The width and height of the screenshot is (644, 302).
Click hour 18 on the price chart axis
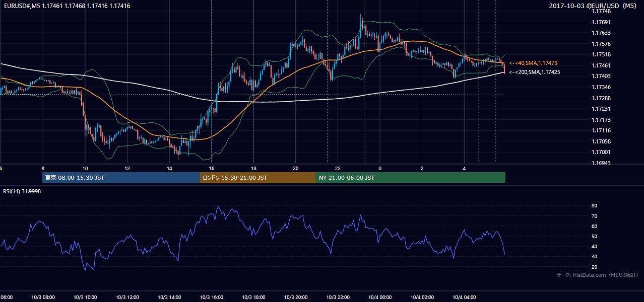253,168
